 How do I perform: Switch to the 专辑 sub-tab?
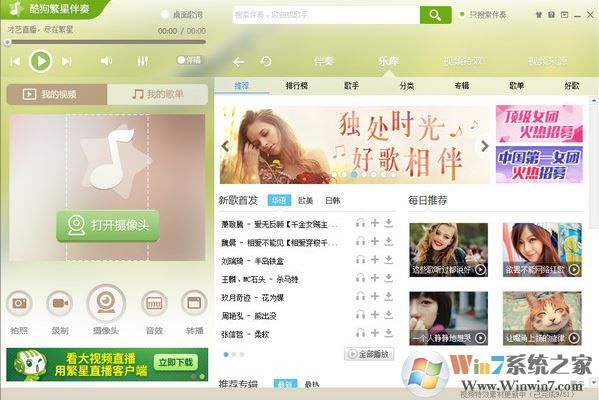pyautogui.click(x=462, y=86)
